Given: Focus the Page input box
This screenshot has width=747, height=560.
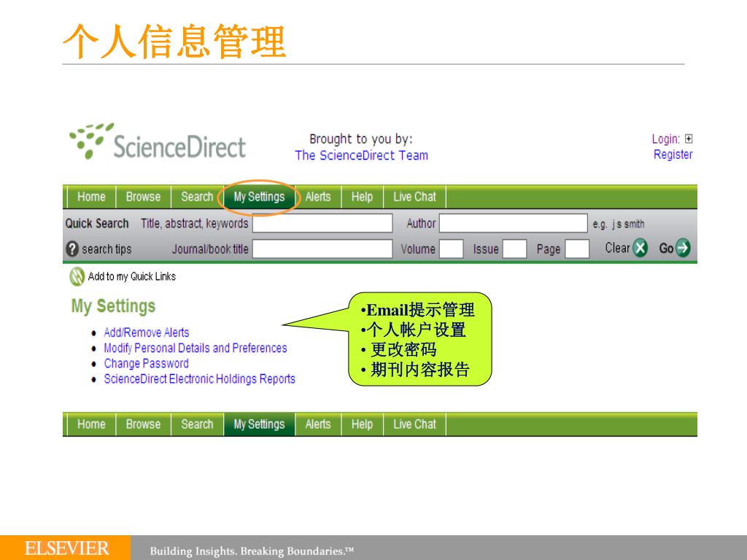Looking at the screenshot, I should 578,249.
